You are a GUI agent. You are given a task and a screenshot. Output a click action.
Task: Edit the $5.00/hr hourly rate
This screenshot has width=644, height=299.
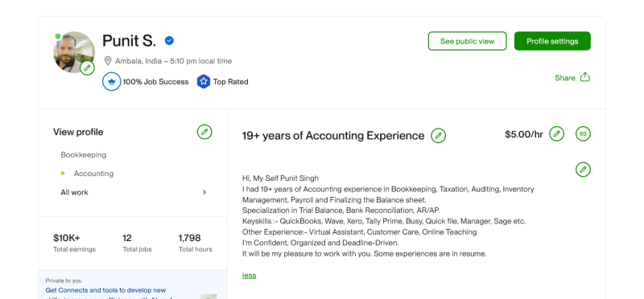[x=556, y=133]
